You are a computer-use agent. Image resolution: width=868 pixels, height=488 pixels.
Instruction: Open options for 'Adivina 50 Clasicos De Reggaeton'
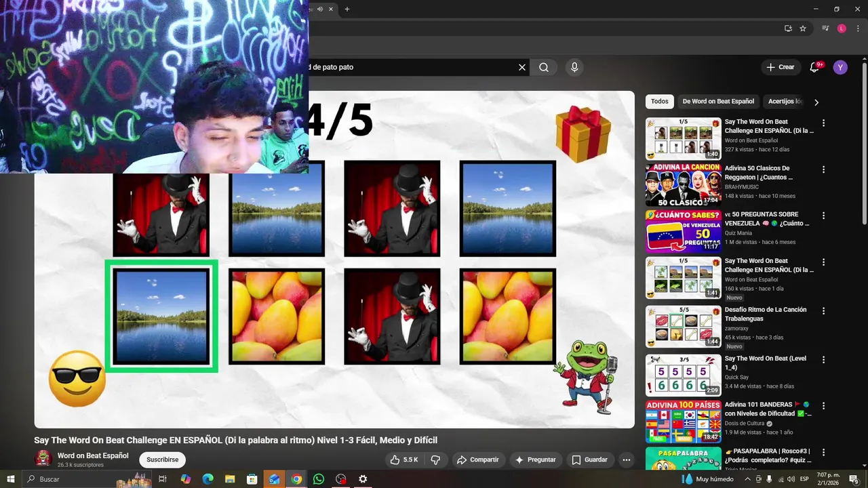point(824,169)
